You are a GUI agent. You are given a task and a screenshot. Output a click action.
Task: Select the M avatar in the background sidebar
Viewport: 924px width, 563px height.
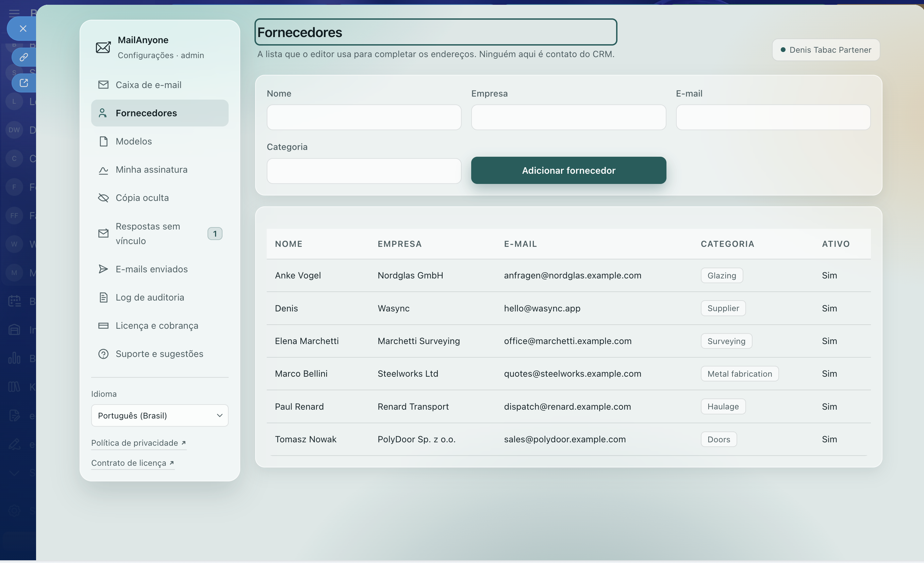[14, 273]
